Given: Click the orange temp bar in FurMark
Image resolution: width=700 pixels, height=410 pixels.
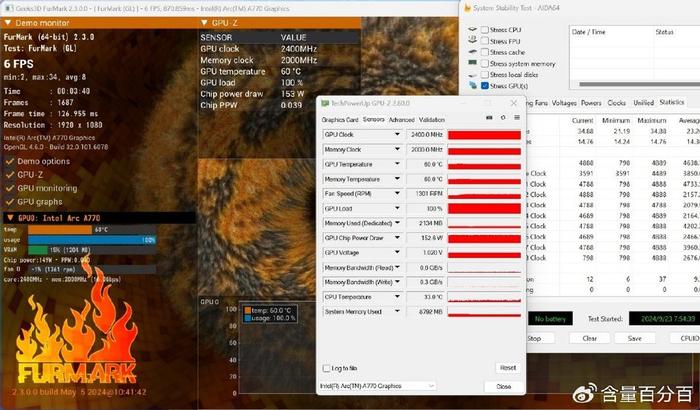Looking at the screenshot, I should tap(60, 230).
